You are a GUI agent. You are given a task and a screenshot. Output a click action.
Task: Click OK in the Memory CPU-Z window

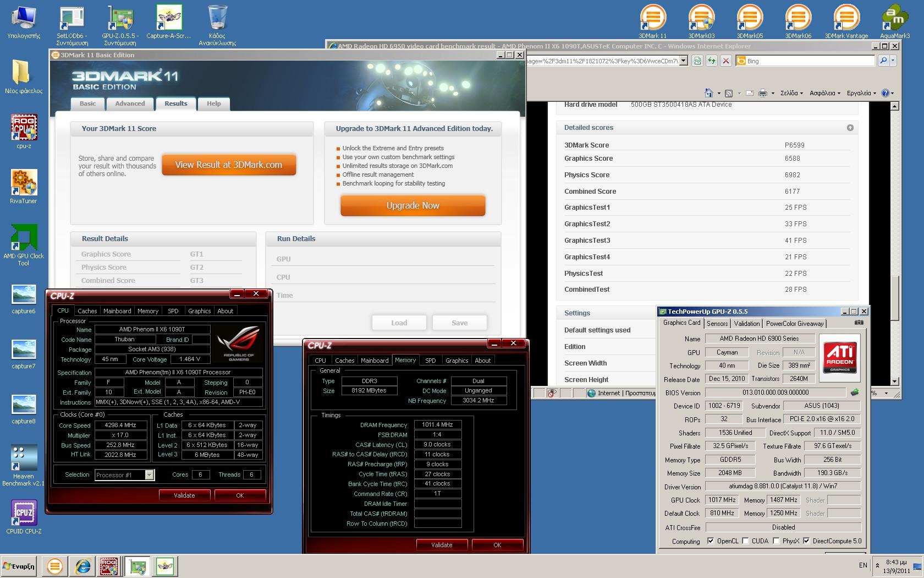[x=497, y=545]
